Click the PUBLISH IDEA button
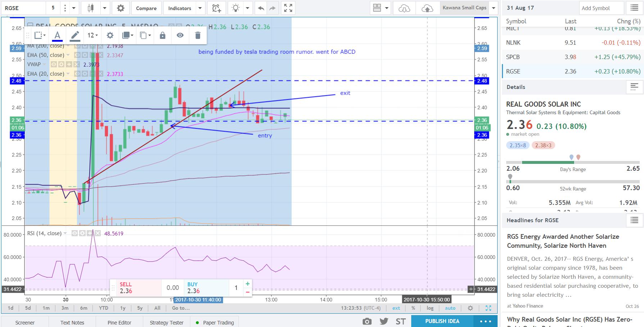Viewport: 644px width, 327px height. 442,321
